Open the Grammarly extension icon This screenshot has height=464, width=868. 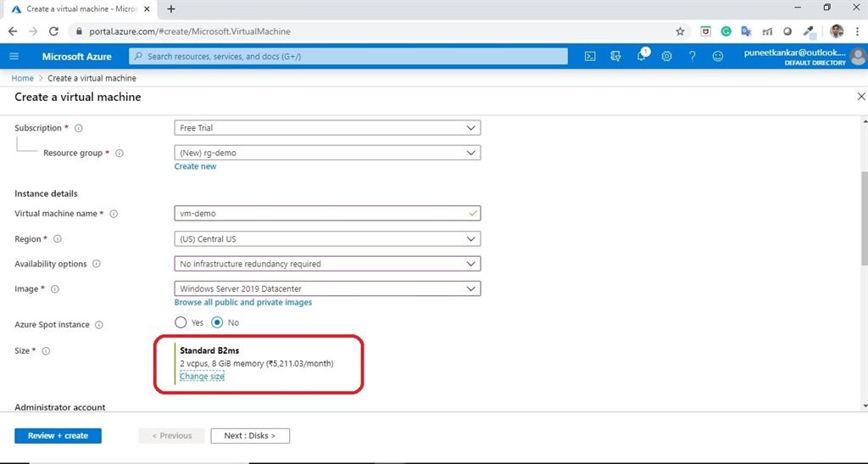726,31
